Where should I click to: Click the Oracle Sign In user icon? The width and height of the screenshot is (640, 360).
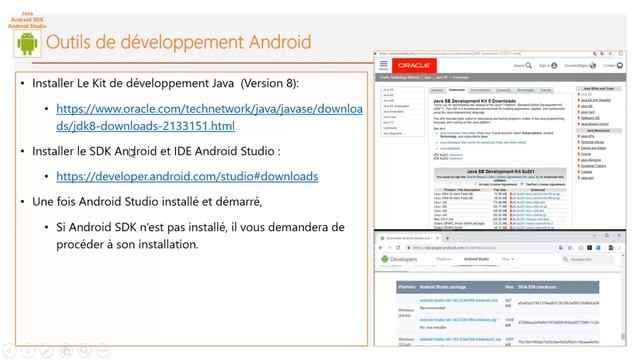tap(554, 65)
